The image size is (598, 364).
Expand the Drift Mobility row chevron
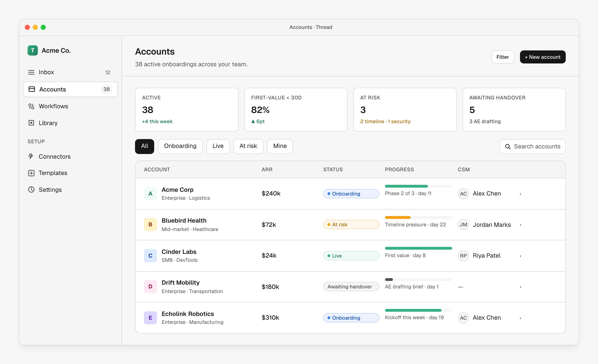[x=520, y=287]
